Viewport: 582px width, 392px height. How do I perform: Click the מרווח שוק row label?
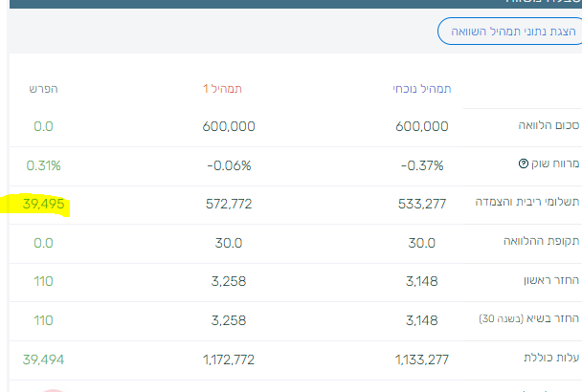(x=555, y=164)
